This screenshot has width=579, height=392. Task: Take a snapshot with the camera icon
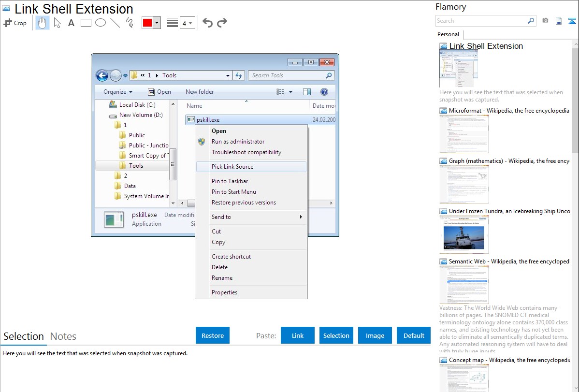[x=545, y=21]
